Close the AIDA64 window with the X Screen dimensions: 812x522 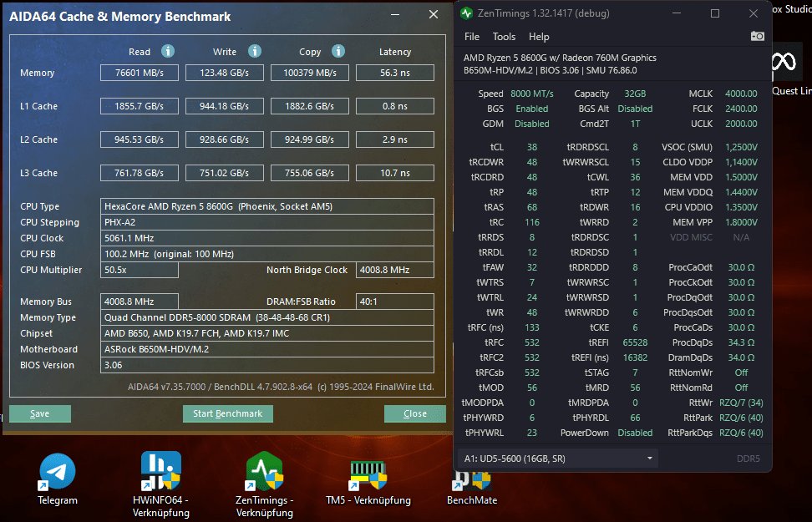[x=434, y=14]
